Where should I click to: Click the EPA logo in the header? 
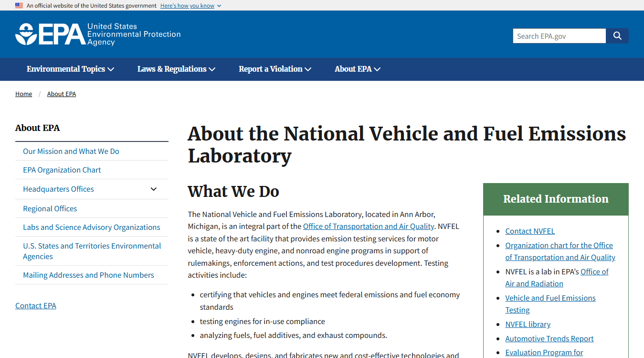98,34
